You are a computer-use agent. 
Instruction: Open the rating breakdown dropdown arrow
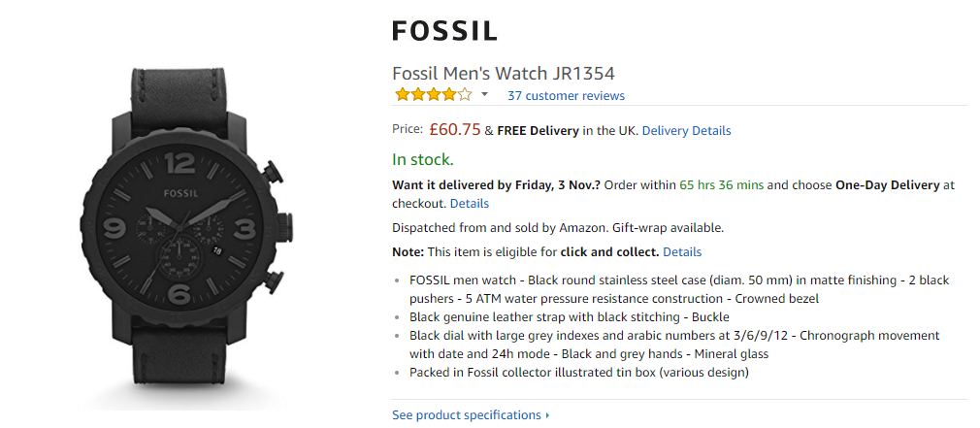click(484, 95)
